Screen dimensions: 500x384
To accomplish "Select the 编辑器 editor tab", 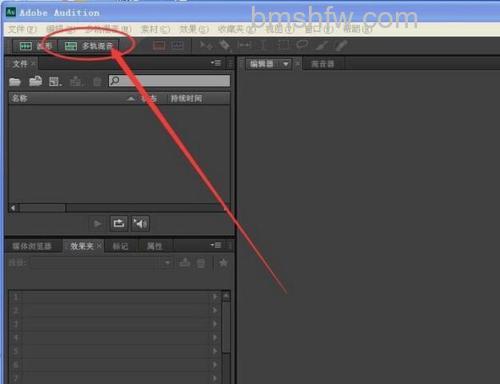I will [262, 64].
